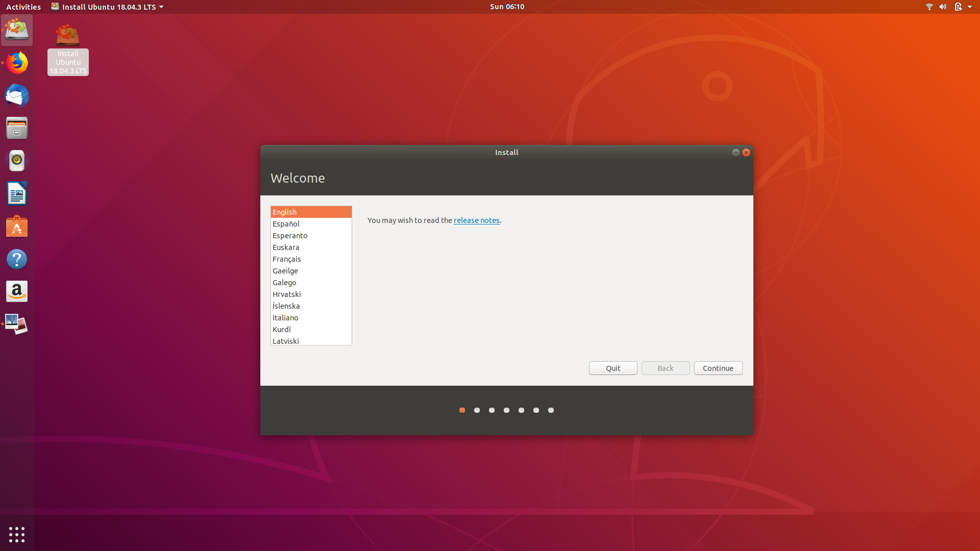Open the clock calendar dropdown
Viewport: 980px width, 551px height.
point(507,7)
